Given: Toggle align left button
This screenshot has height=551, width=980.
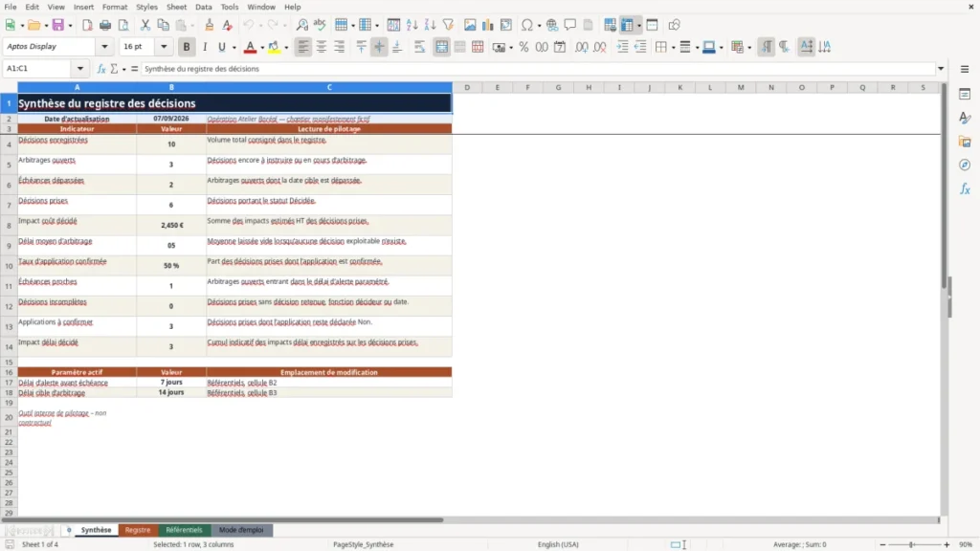Looking at the screenshot, I should coord(303,47).
